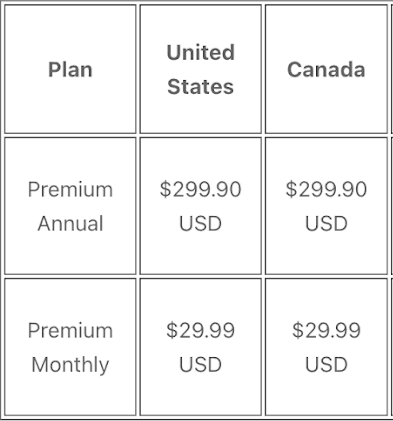Click USD below United States annual price

[x=201, y=223]
